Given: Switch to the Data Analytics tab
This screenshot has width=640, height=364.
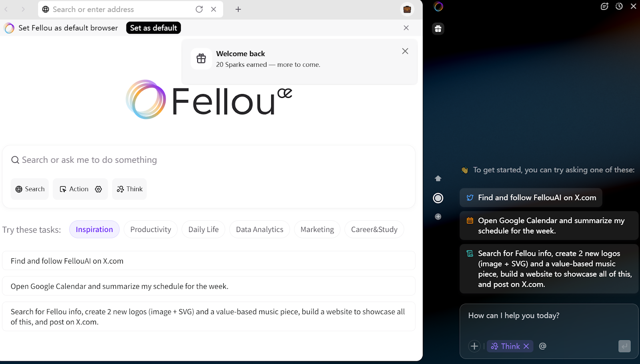Looking at the screenshot, I should [259, 229].
